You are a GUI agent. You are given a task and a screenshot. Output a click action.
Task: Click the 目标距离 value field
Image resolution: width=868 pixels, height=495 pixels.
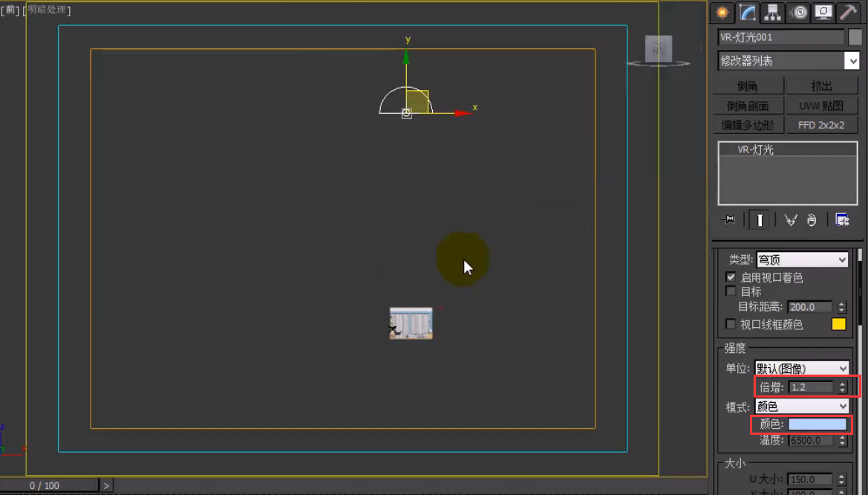pos(810,306)
